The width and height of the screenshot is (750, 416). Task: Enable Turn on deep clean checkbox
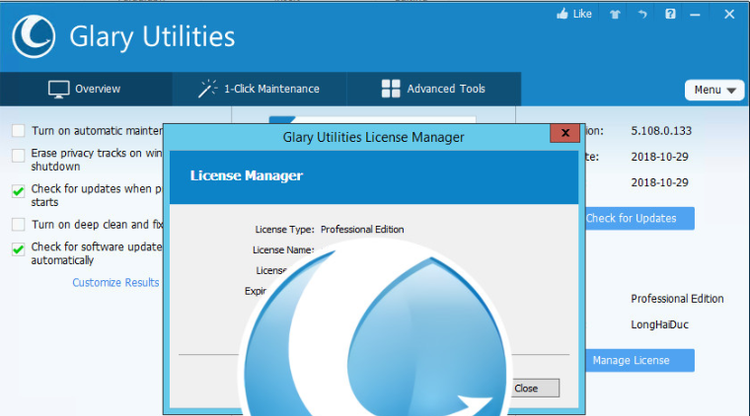18,225
